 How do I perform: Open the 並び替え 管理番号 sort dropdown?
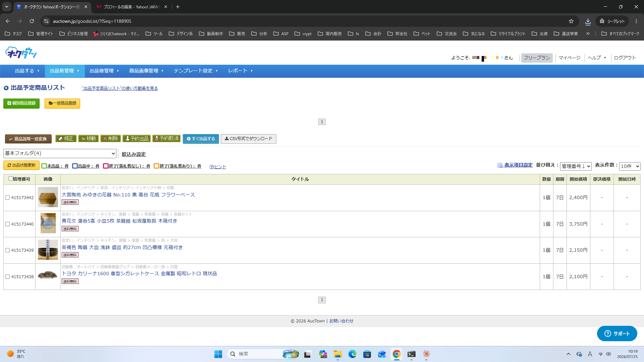576,166
